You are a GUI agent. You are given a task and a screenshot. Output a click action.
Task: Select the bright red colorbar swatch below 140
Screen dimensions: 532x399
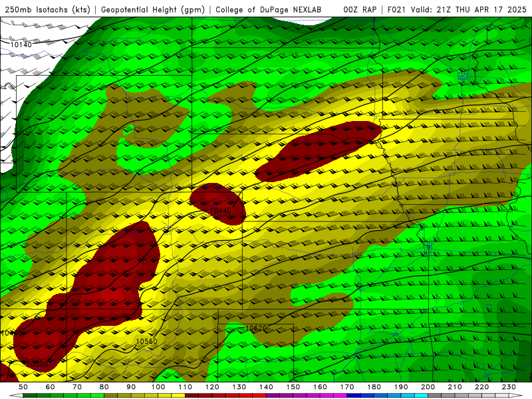coord(259,395)
